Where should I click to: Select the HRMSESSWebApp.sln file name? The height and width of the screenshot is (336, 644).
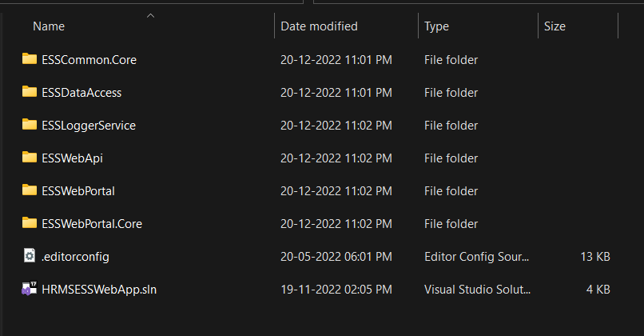99,290
